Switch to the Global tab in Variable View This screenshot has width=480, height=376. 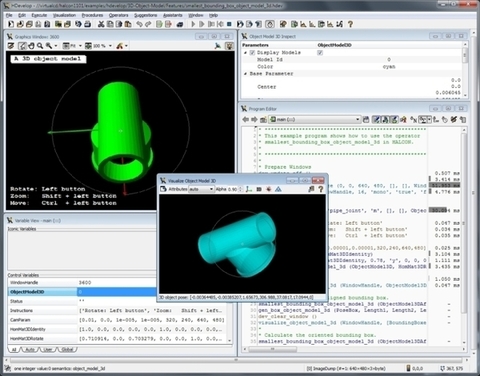click(x=68, y=349)
